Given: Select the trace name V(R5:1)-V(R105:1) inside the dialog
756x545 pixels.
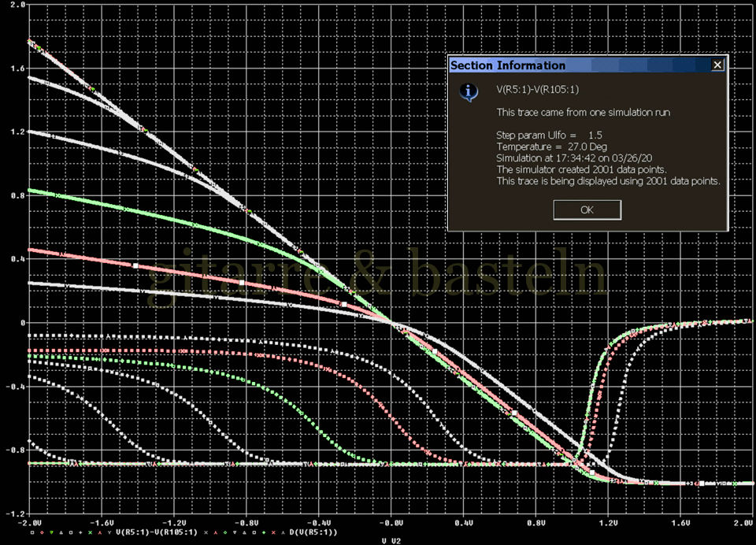Looking at the screenshot, I should pyautogui.click(x=538, y=89).
